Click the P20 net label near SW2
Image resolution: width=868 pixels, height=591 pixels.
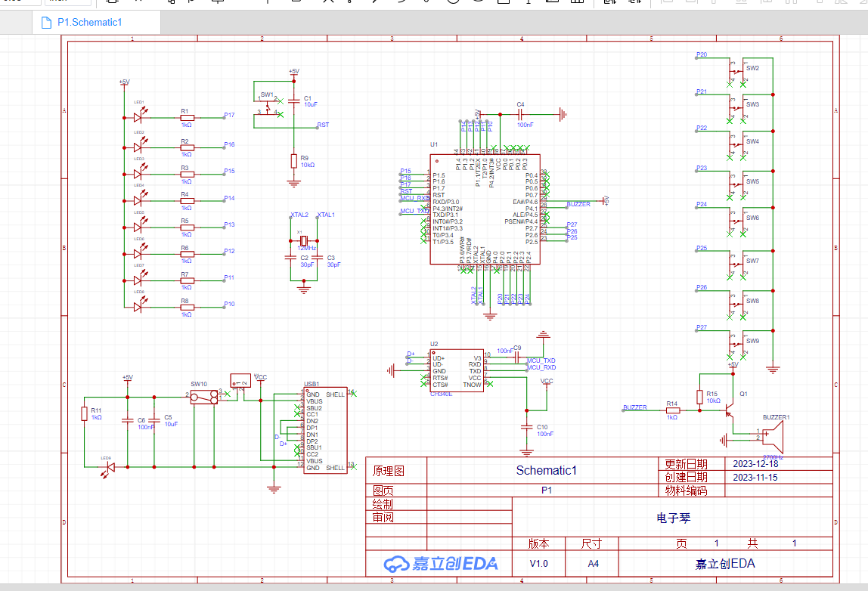coord(702,54)
